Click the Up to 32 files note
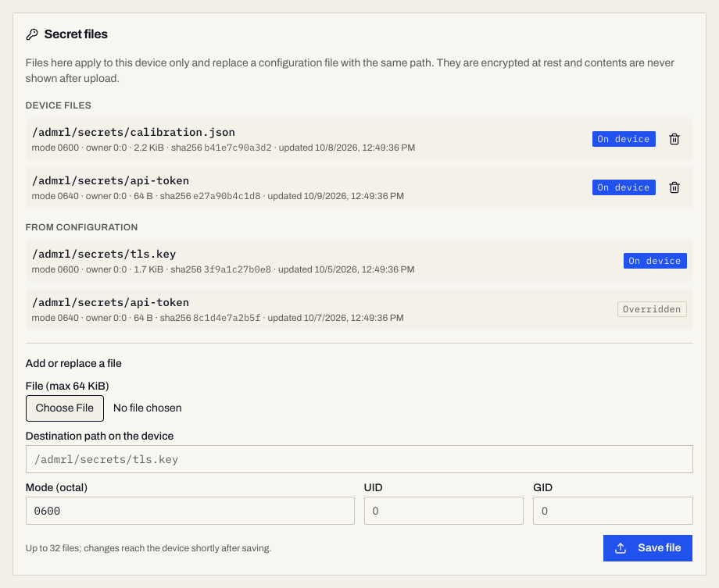719x588 pixels. click(148, 548)
